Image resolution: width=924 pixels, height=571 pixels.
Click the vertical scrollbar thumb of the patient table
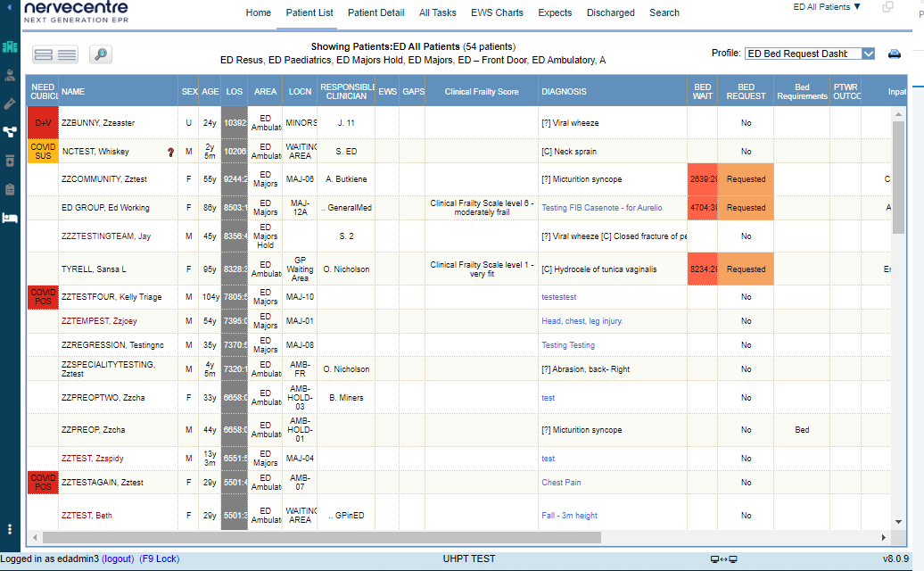(898, 177)
